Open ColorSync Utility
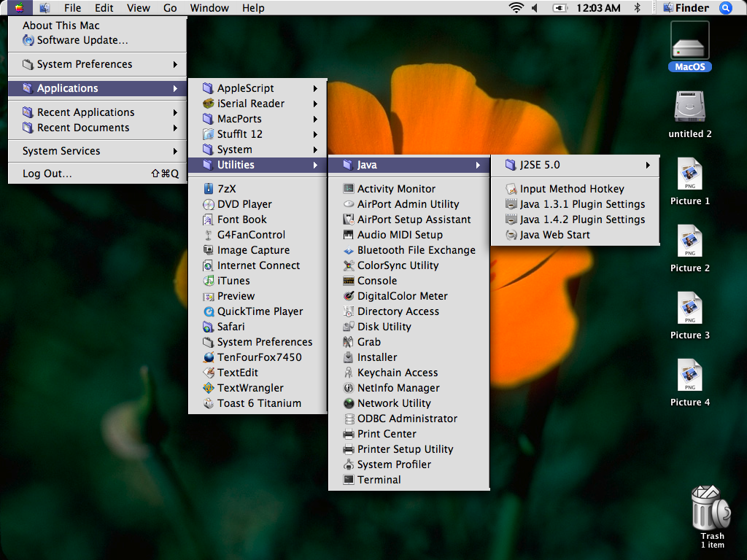Viewport: 747px width, 560px height. [409, 265]
